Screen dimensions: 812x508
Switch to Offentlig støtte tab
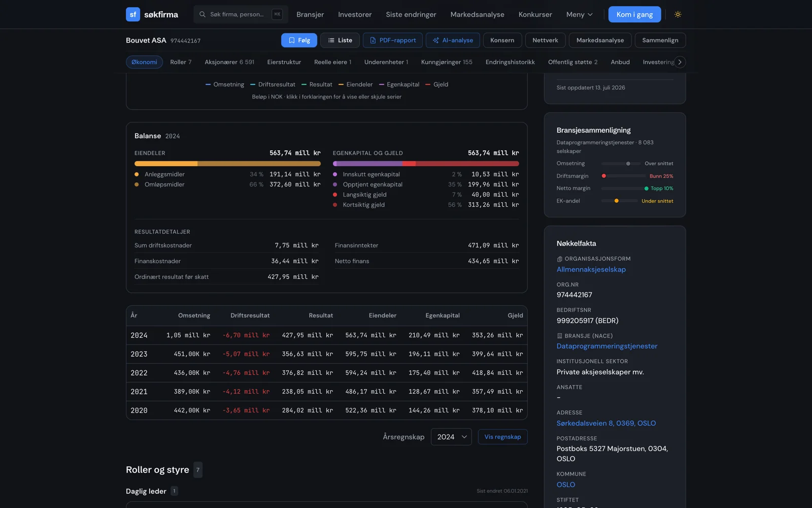pyautogui.click(x=573, y=62)
